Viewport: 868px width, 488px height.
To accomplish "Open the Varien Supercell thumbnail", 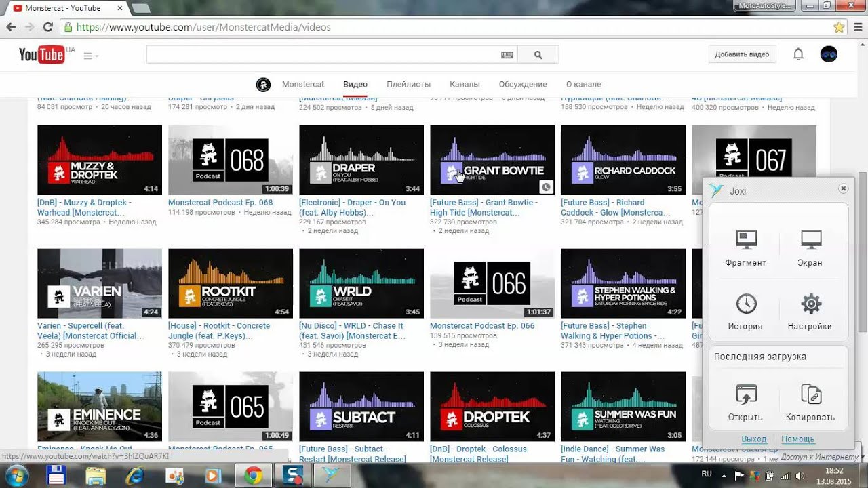I will tap(100, 283).
